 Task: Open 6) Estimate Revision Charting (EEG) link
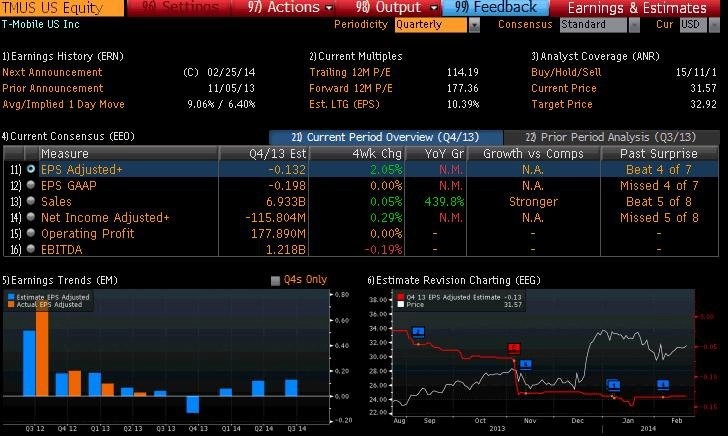[x=454, y=280]
